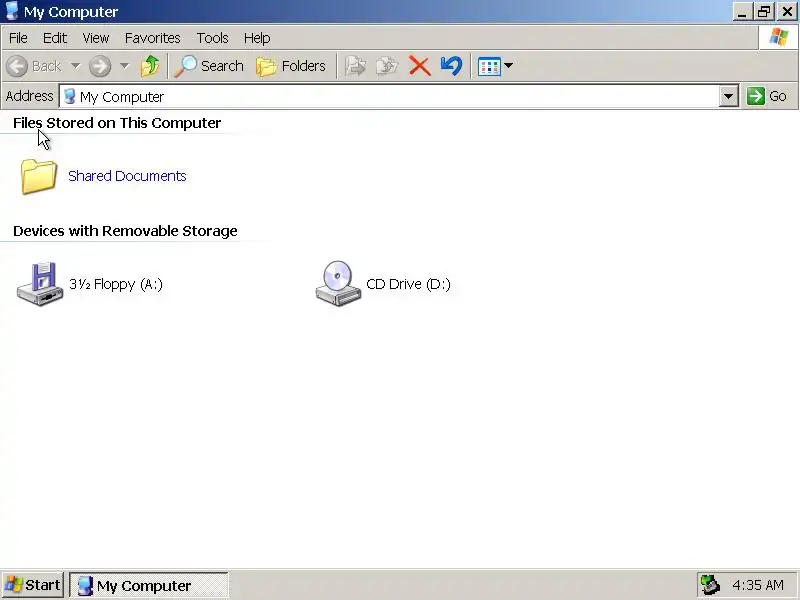Screen dimensions: 800x600
Task: Open the Tools menu
Action: click(212, 38)
